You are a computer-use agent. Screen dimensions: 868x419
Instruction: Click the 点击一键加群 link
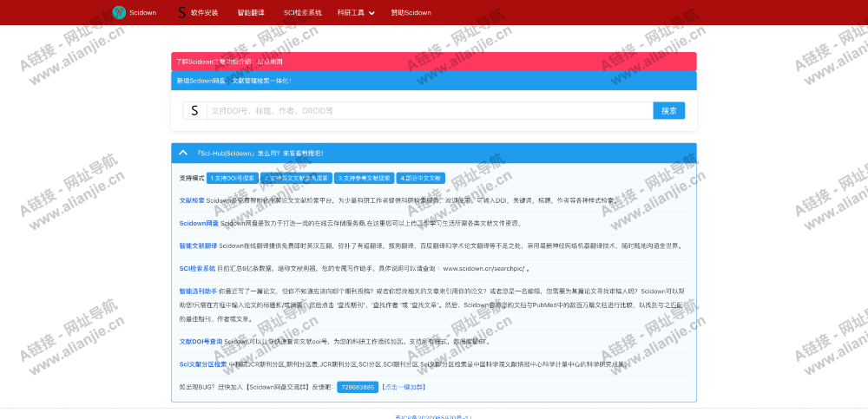click(404, 387)
